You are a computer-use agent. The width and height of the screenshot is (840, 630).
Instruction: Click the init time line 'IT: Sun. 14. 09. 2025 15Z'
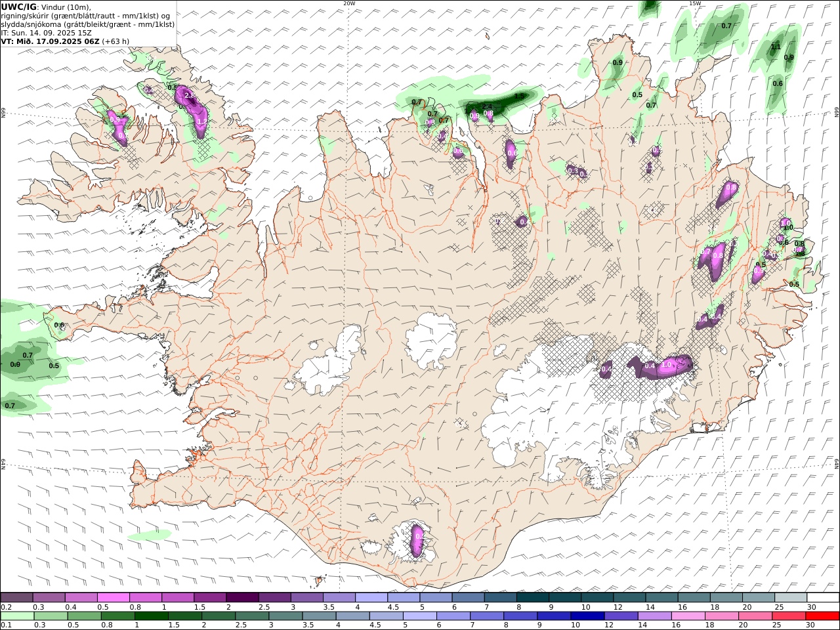(47, 32)
